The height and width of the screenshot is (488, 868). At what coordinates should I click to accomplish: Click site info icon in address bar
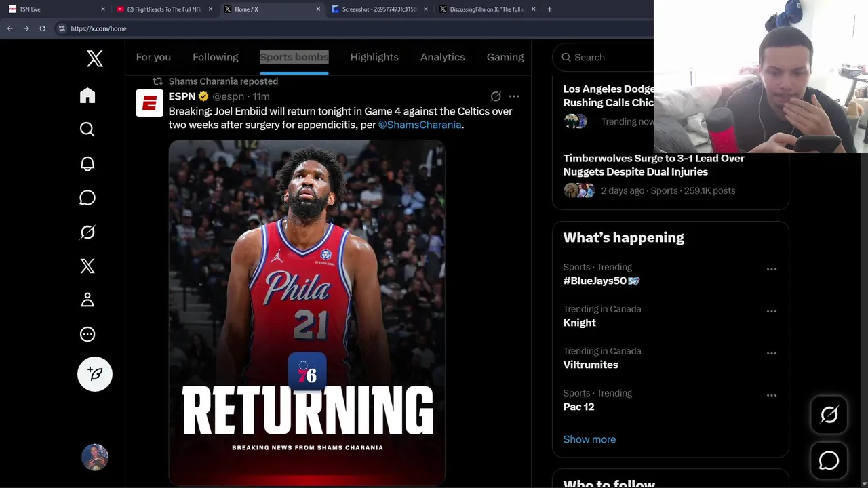pyautogui.click(x=62, y=28)
